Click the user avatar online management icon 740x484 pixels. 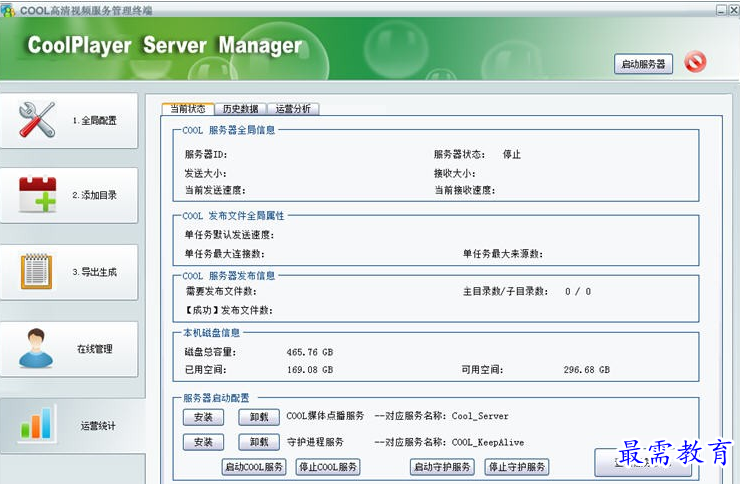(x=36, y=348)
